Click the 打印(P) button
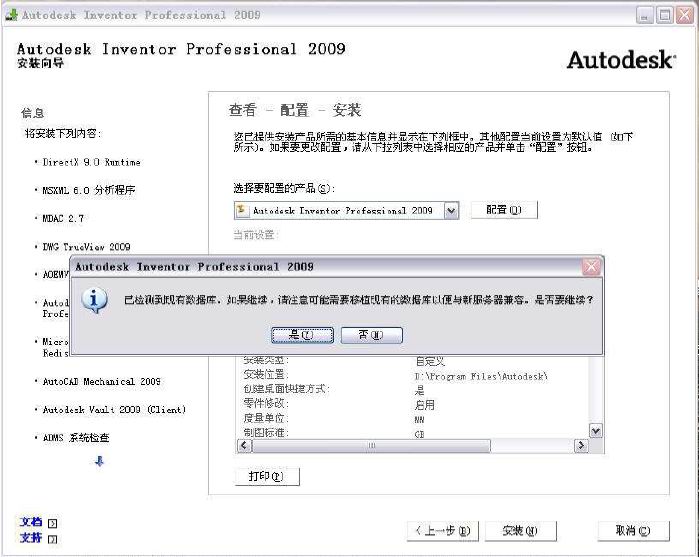This screenshot has height=557, width=699. (267, 476)
